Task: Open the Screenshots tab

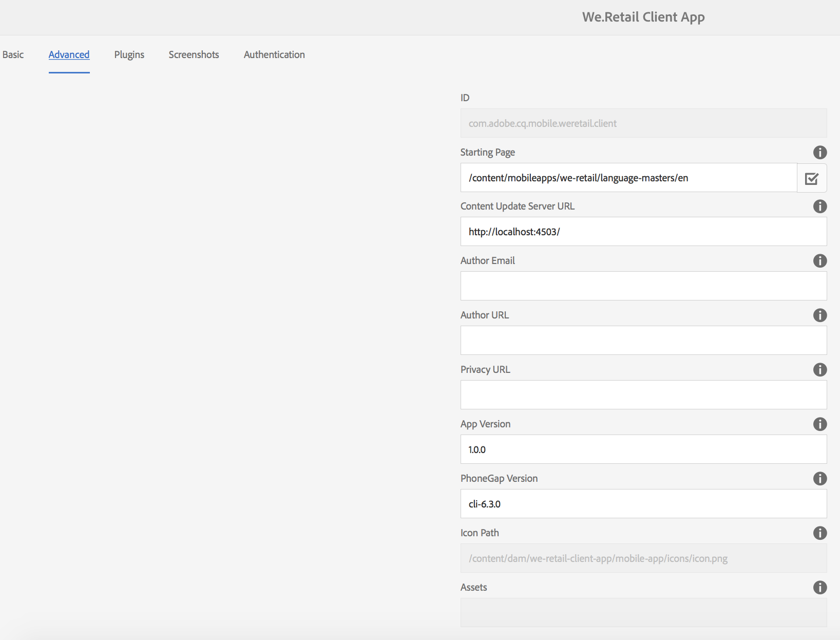Action: tap(194, 54)
